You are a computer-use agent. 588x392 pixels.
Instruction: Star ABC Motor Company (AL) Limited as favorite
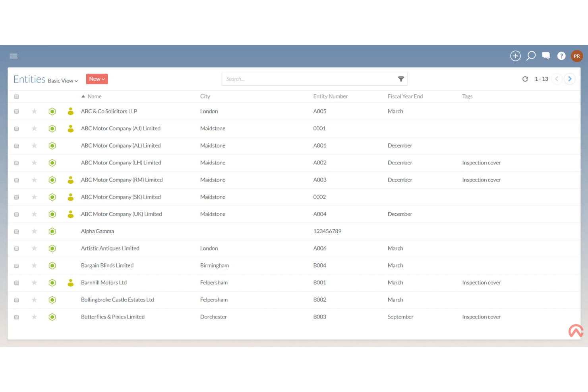point(34,145)
